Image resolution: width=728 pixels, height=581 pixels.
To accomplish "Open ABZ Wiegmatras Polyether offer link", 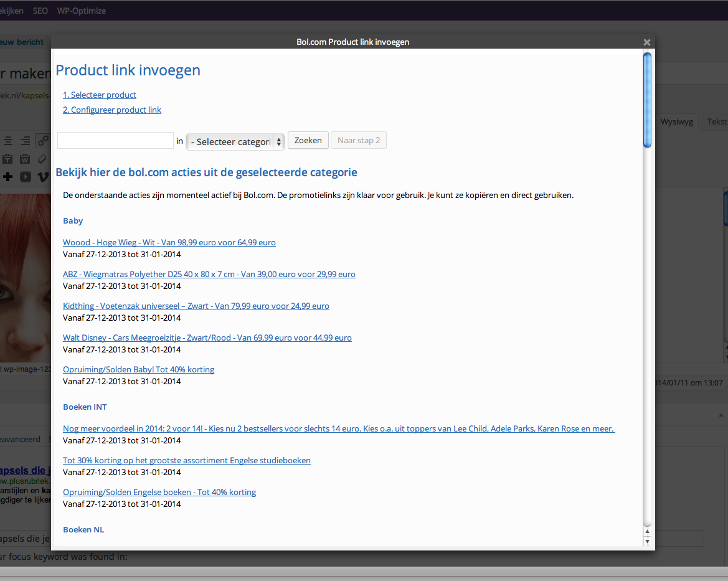I will click(209, 274).
